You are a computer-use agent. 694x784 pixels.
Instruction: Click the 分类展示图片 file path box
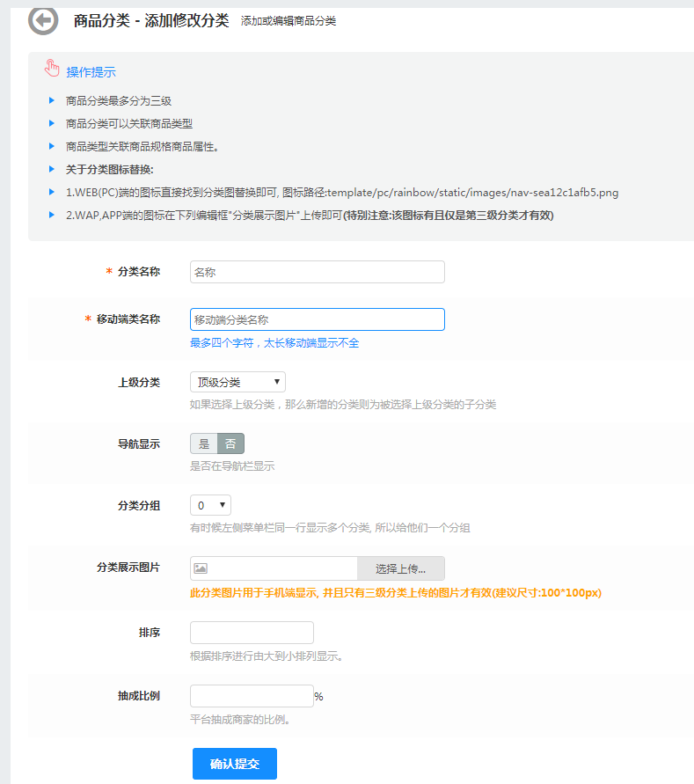(x=281, y=568)
